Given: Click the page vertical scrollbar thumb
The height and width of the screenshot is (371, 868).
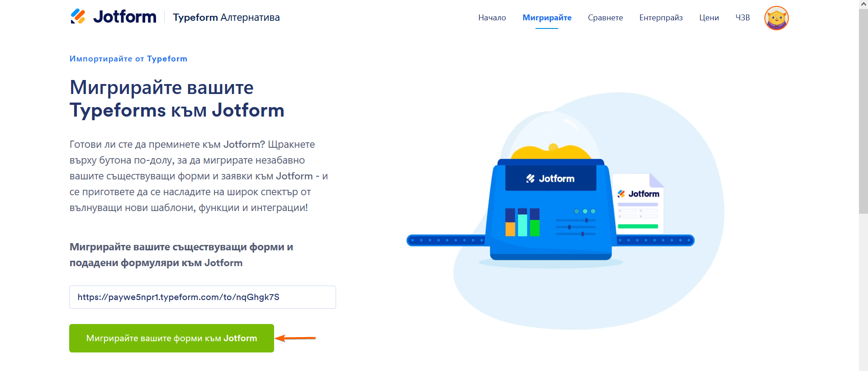Looking at the screenshot, I should tap(863, 111).
